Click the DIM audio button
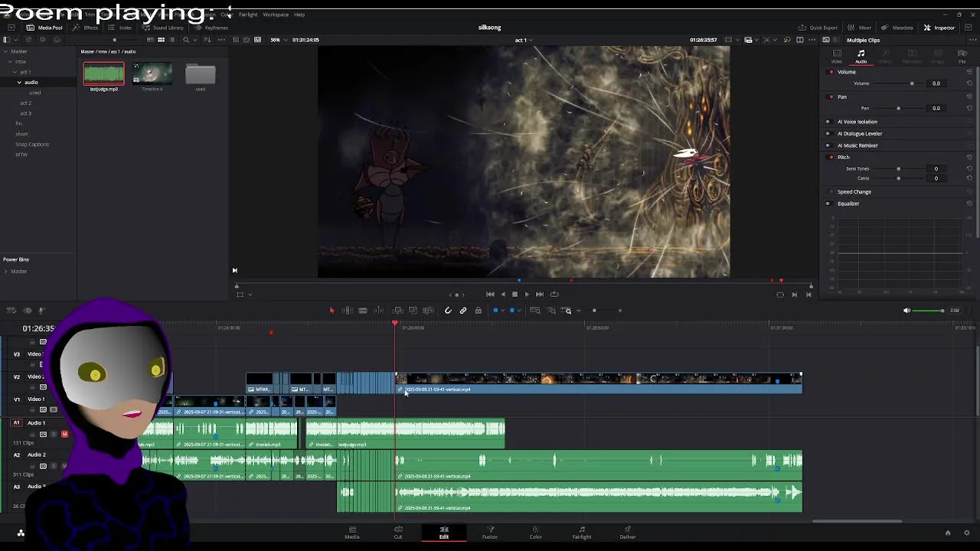 (x=955, y=311)
